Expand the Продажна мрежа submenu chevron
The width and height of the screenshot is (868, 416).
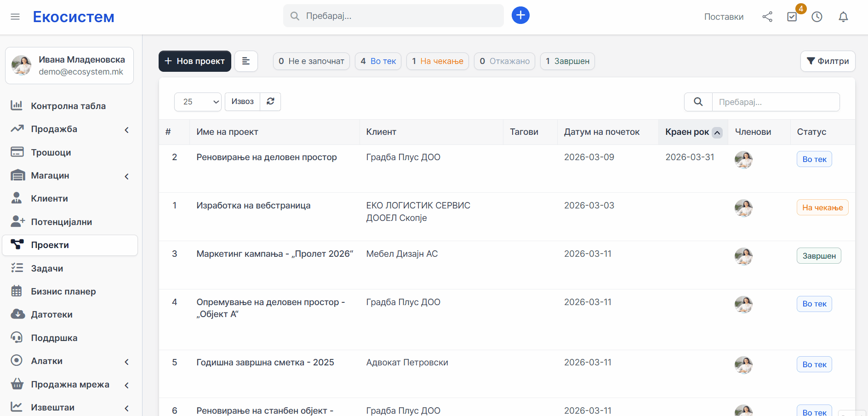(x=127, y=385)
